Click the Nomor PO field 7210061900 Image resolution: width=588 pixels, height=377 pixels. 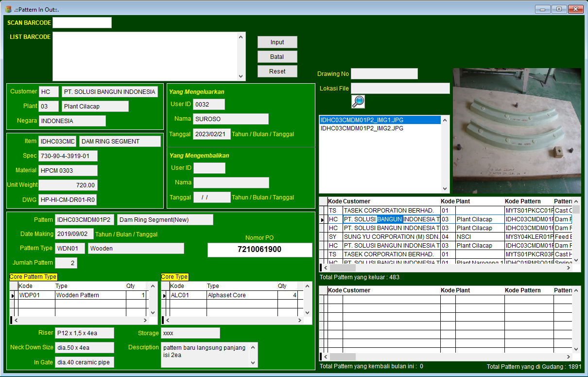click(x=259, y=250)
